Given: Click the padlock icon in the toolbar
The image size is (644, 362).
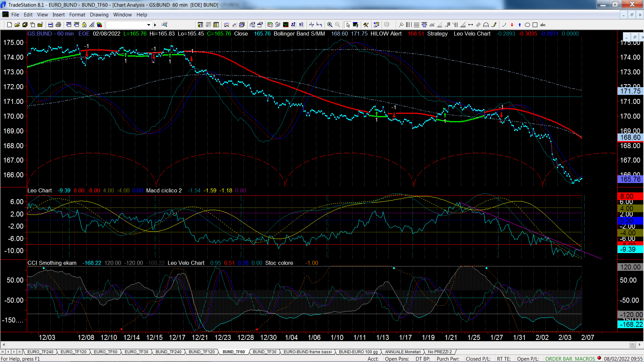Looking at the screenshot, I should tap(84, 25).
